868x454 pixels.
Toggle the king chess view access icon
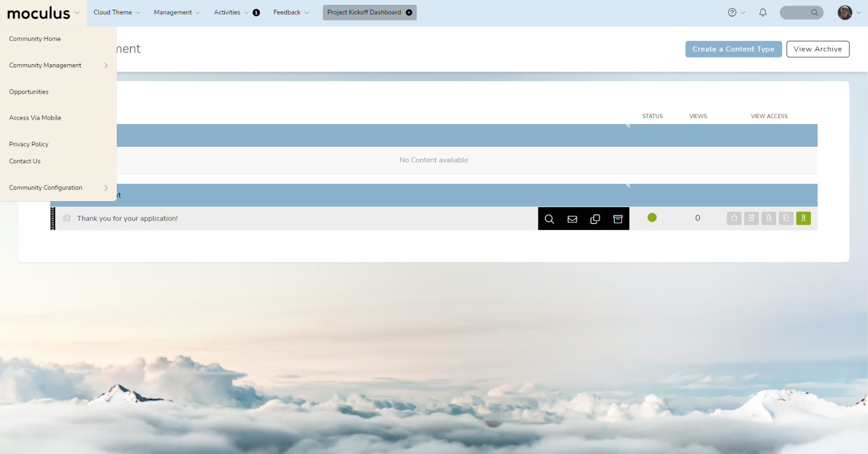(x=734, y=218)
